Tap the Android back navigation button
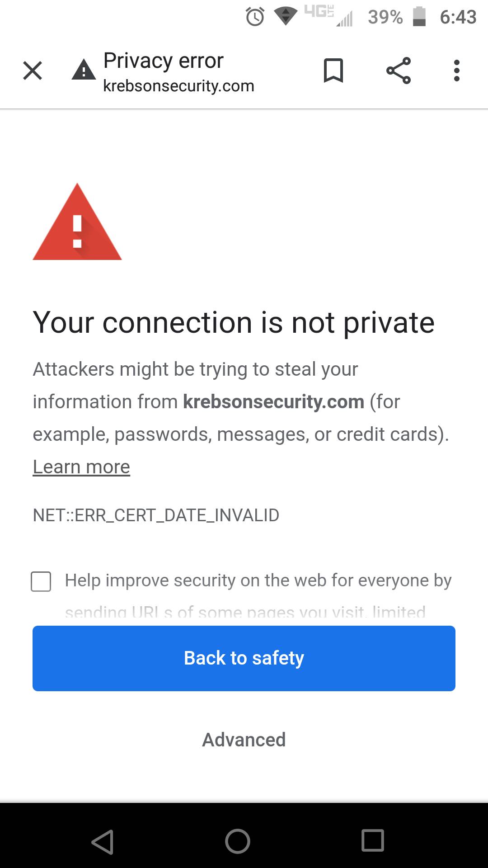The height and width of the screenshot is (868, 488). pos(103,841)
